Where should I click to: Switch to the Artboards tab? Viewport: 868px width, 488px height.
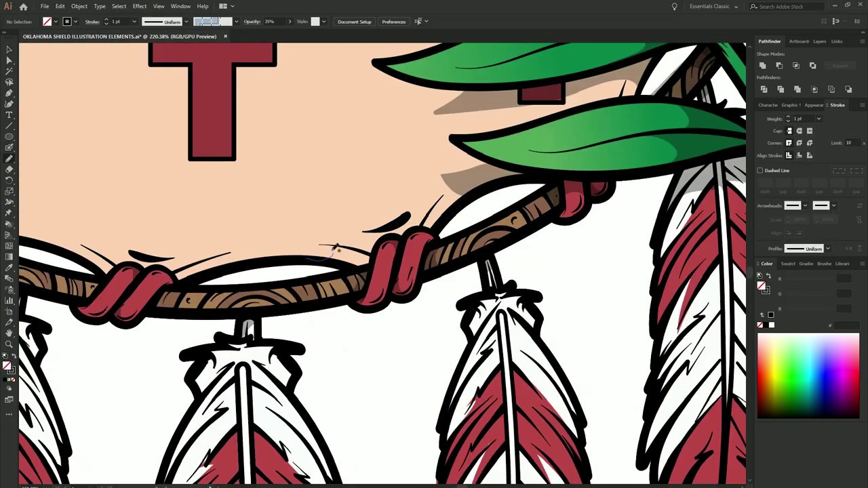click(x=799, y=41)
